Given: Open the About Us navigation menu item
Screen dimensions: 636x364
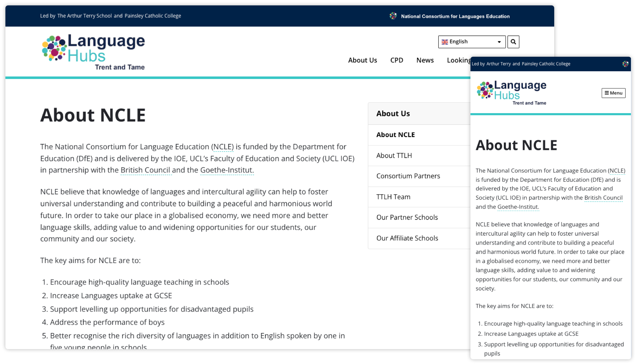Looking at the screenshot, I should [x=363, y=60].
